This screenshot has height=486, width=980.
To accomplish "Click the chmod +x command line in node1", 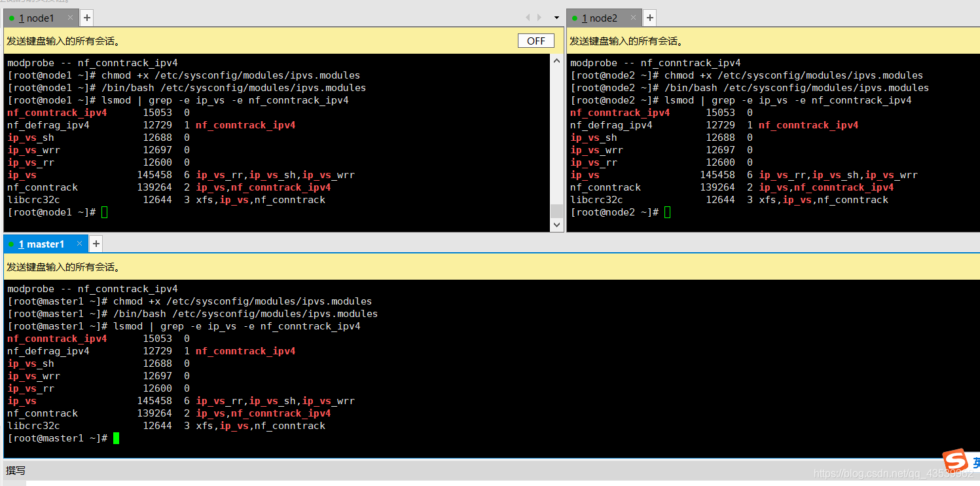I will click(x=184, y=75).
